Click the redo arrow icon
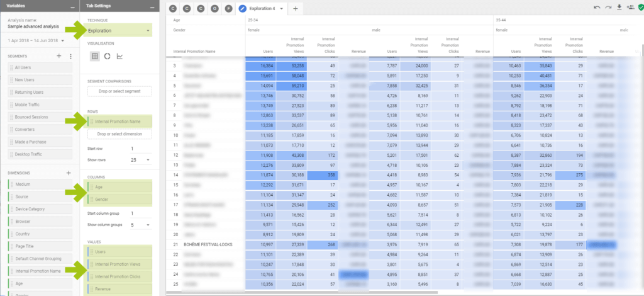644x296 pixels. [608, 8]
